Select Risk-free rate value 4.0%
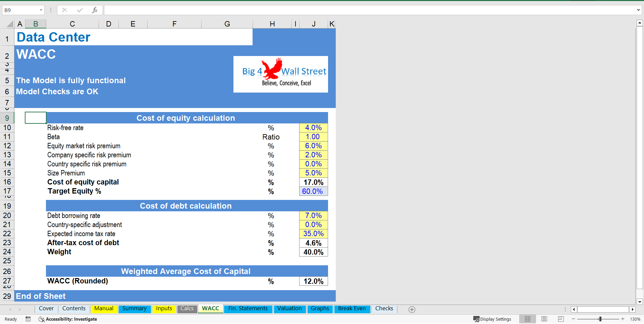Viewport: 644px width, 324px height. coord(313,128)
